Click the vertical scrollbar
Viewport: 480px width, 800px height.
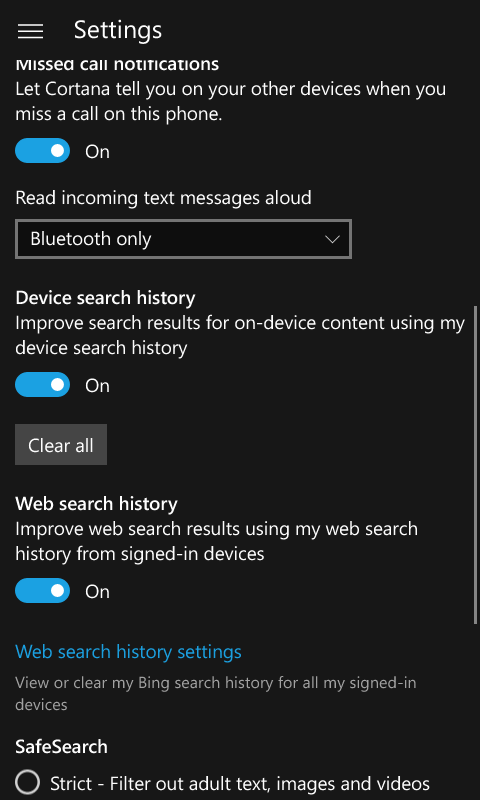pos(476,464)
